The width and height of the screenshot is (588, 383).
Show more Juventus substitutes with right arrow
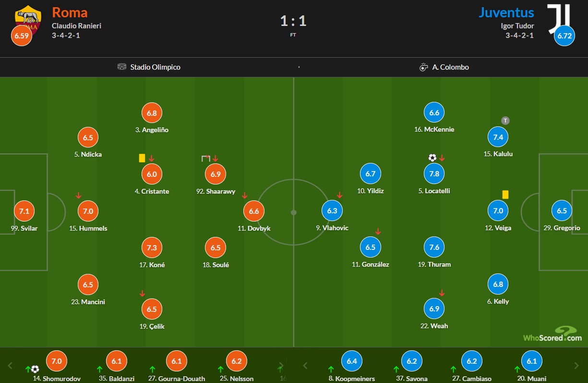[x=576, y=366]
